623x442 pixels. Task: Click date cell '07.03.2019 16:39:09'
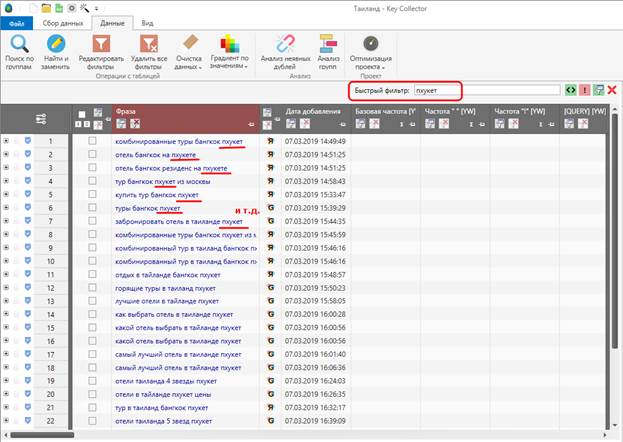[x=315, y=421]
